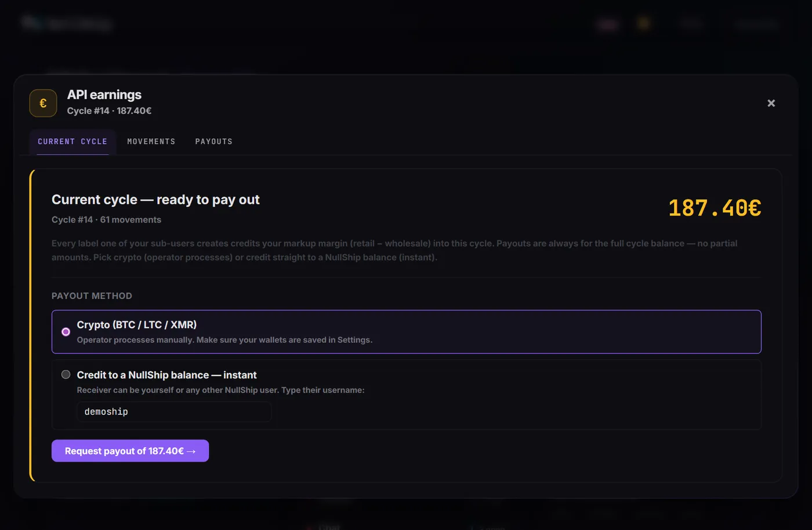The height and width of the screenshot is (530, 812).
Task: Click the blurred yellow icon in top bar
Action: point(643,23)
